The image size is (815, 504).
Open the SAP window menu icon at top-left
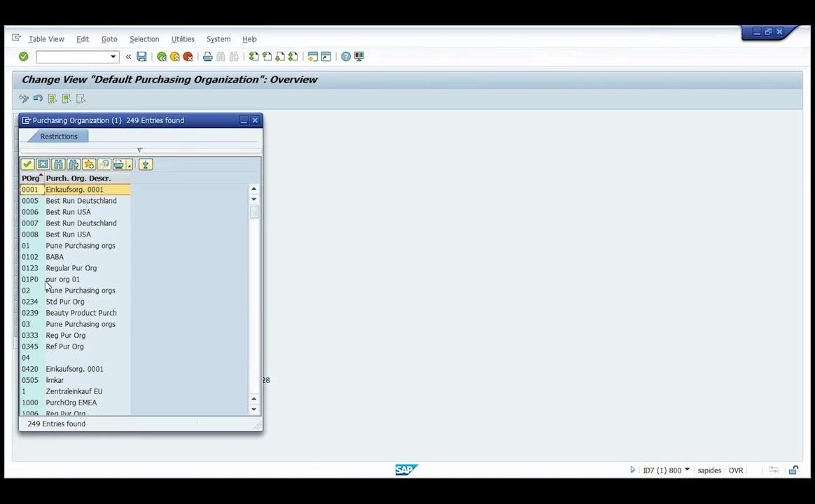pyautogui.click(x=17, y=38)
